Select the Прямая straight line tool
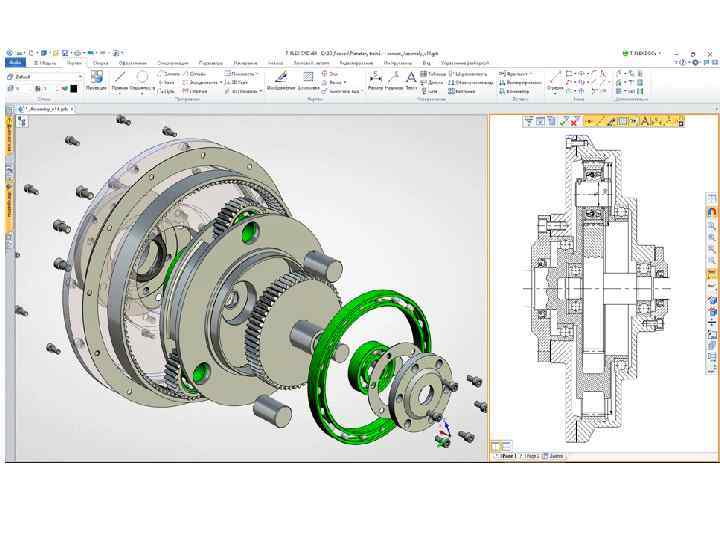 pos(120,81)
